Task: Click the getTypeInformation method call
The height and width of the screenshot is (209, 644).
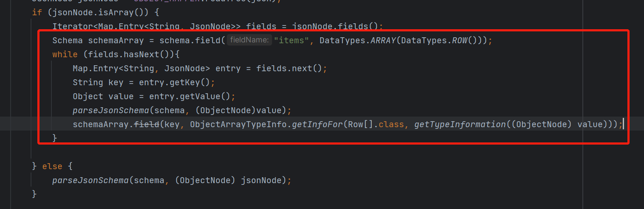Action: (x=460, y=124)
